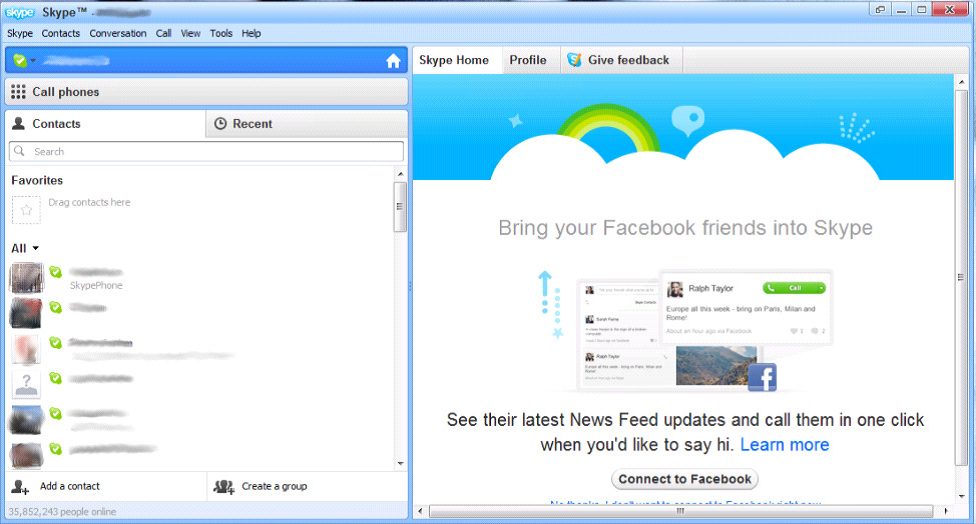
Task: Click in the contacts Search field
Action: pyautogui.click(x=207, y=151)
